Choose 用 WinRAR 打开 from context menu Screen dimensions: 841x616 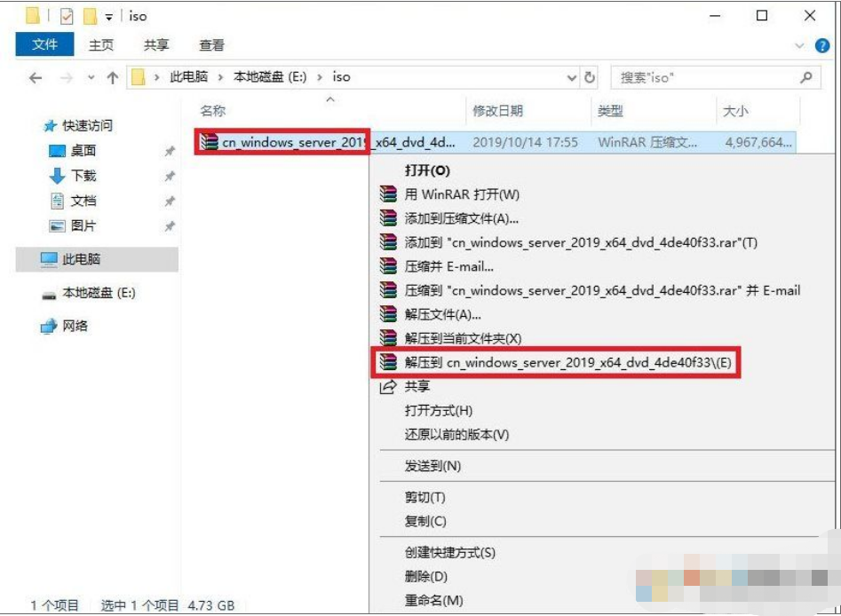(x=462, y=194)
